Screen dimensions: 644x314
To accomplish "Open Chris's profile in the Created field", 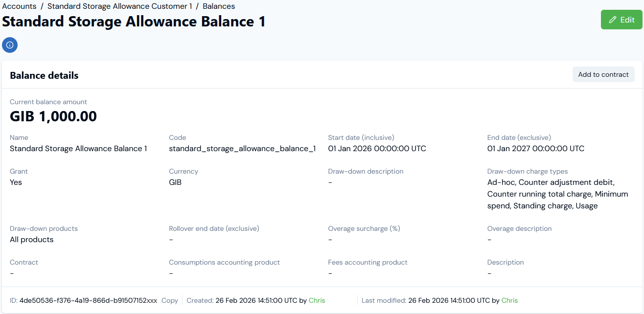I will pyautogui.click(x=317, y=300).
